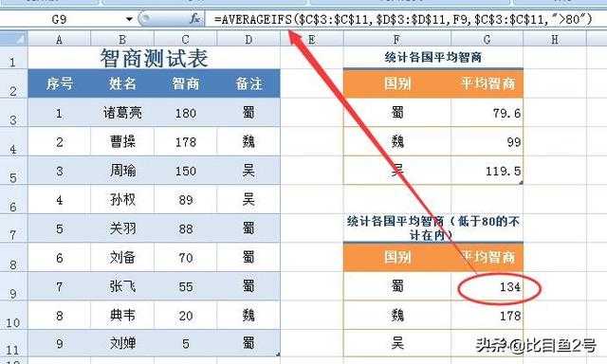Image resolution: width=607 pixels, height=364 pixels.
Task: Click the cell 孙权
Action: 122,200
